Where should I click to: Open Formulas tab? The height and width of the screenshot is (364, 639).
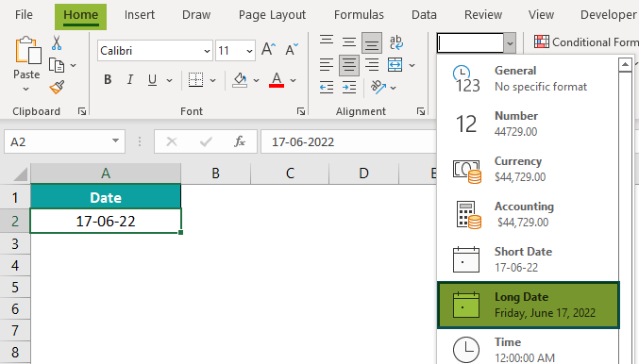(359, 15)
